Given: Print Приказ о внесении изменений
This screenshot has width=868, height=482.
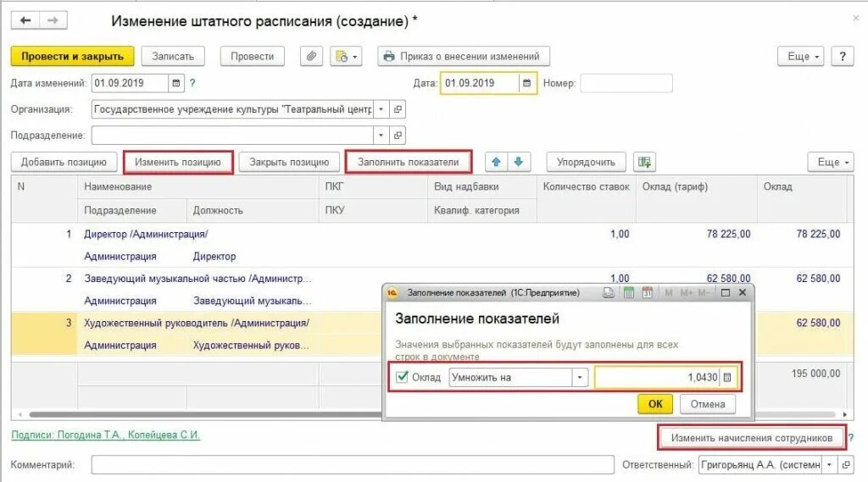Looking at the screenshot, I should pyautogui.click(x=464, y=57).
